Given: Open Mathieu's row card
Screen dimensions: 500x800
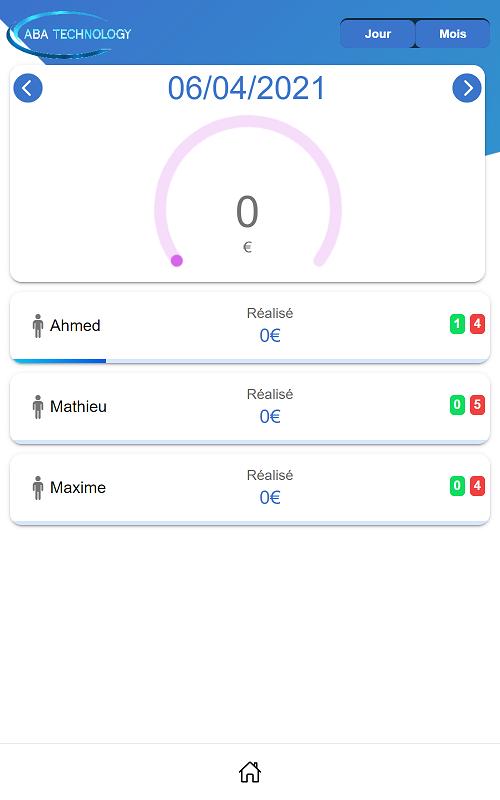Looking at the screenshot, I should [x=250, y=409].
